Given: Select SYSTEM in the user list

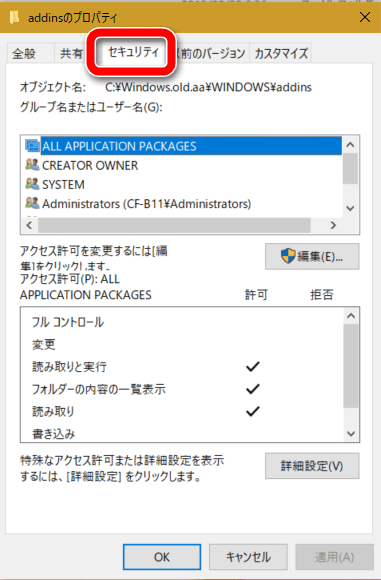Looking at the screenshot, I should pyautogui.click(x=63, y=185).
